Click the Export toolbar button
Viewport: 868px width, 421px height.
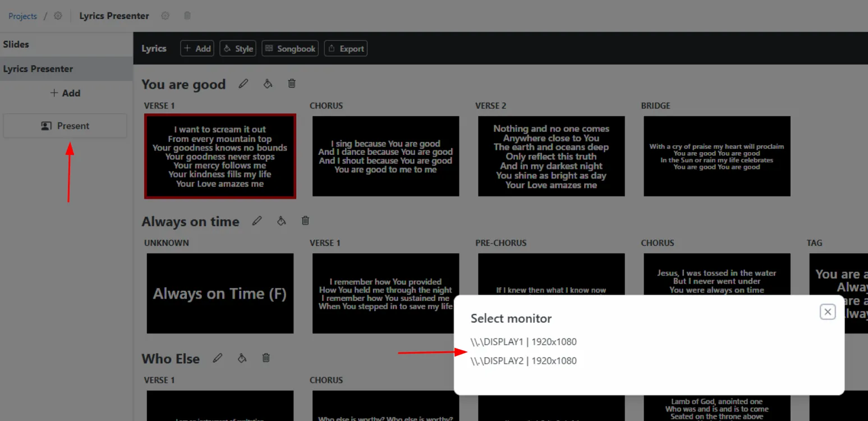346,49
